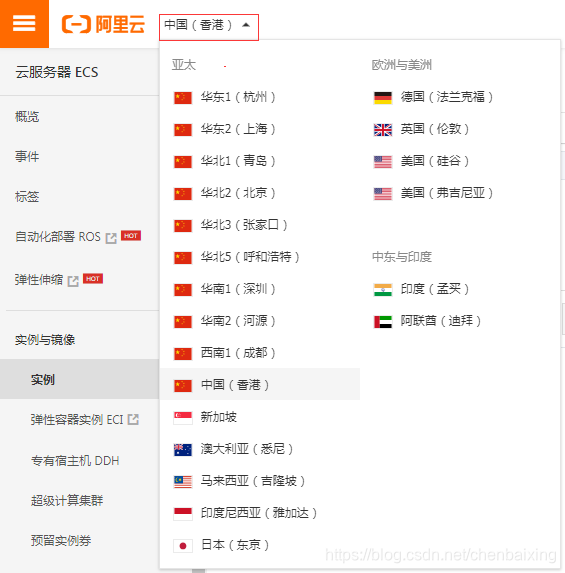This screenshot has width=565, height=573.
Task: Click the US flag beside 美国（硅谷）
Action: point(383,162)
